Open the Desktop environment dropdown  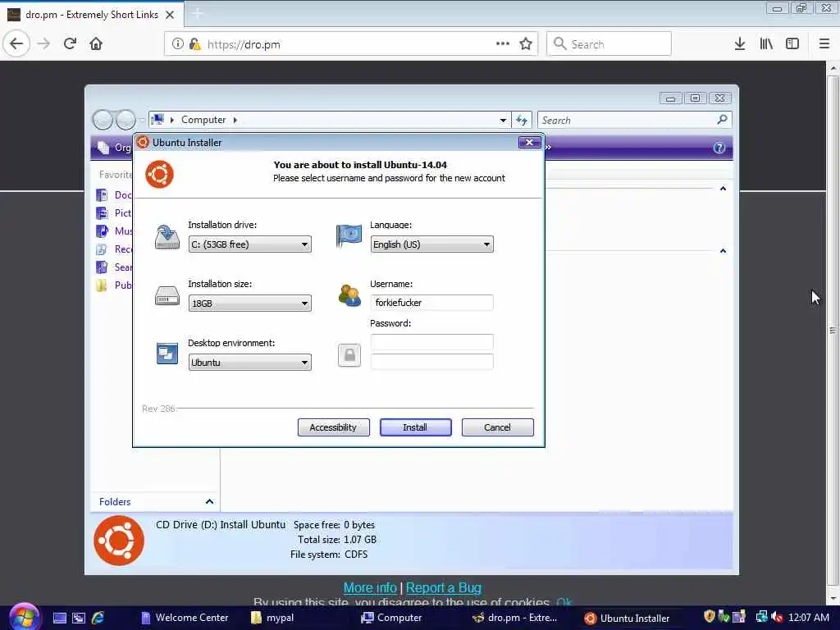pyautogui.click(x=249, y=362)
